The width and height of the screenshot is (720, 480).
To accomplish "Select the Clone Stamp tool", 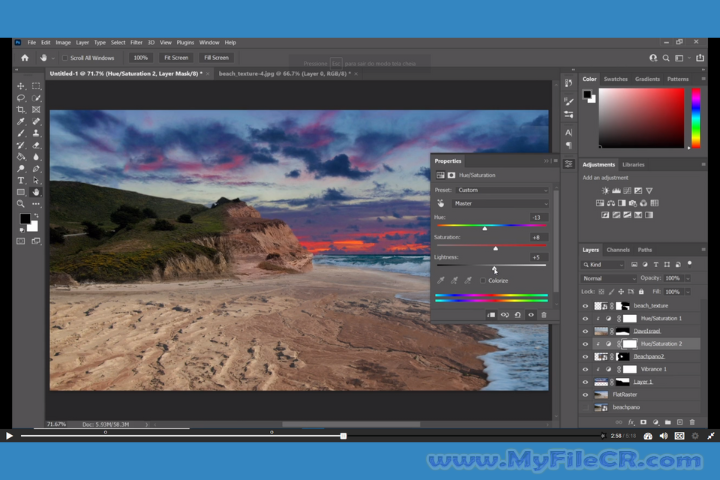I will click(36, 133).
